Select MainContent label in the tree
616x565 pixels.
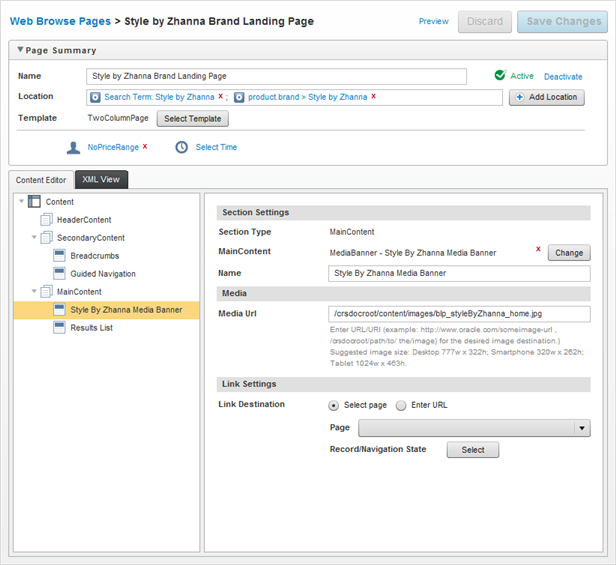[x=79, y=292]
